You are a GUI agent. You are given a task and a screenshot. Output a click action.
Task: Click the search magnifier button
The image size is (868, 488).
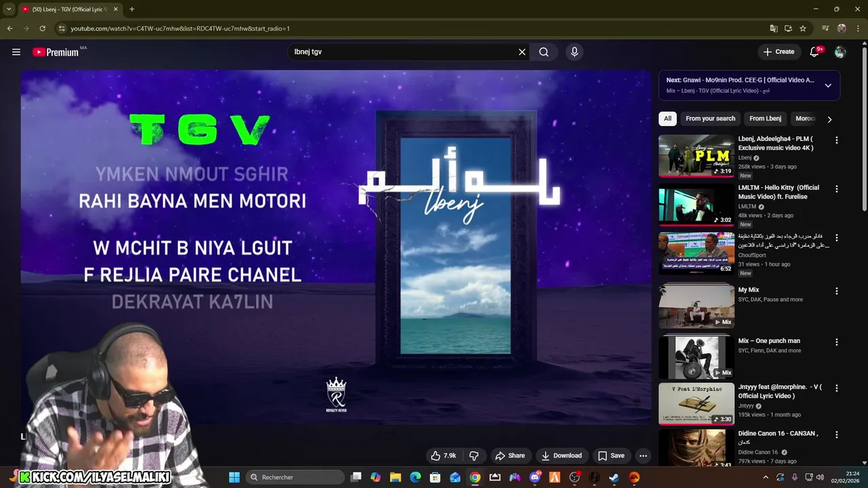[x=544, y=52]
